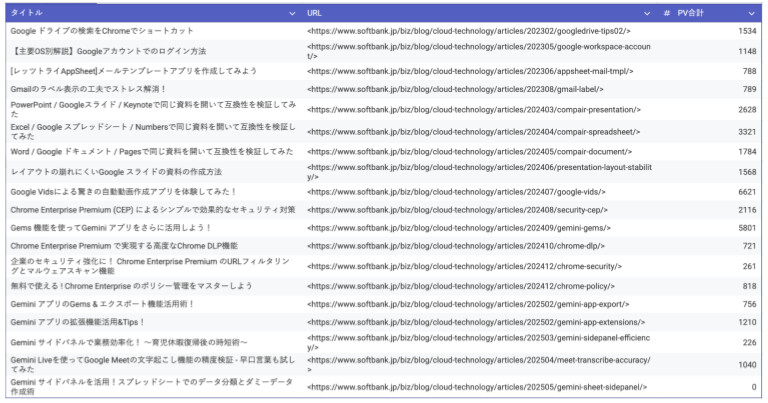Select title 'レイアウトの崩れにくいGoogle スライドの資料の作成方法'
Image resolution: width=768 pixels, height=403 pixels.
click(116, 172)
